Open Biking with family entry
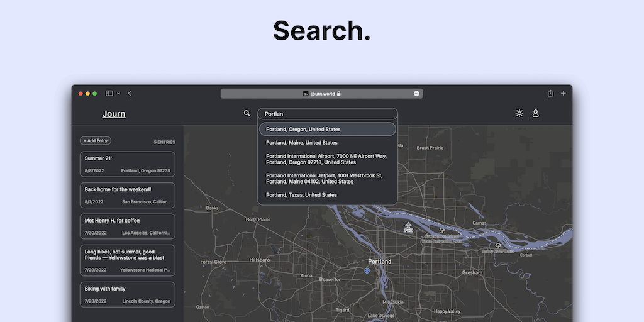This screenshot has width=644, height=322. [x=127, y=294]
